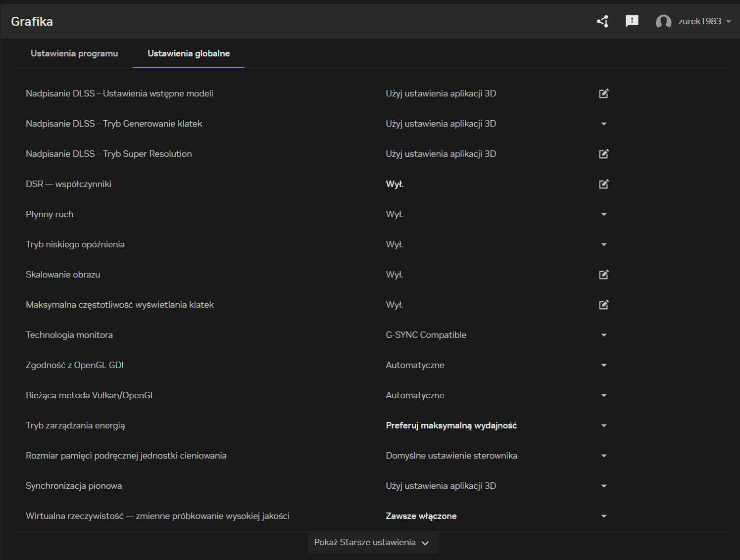Open edit icon for DSR współczynniki
Viewport: 740px width, 560px height.
[x=603, y=184]
